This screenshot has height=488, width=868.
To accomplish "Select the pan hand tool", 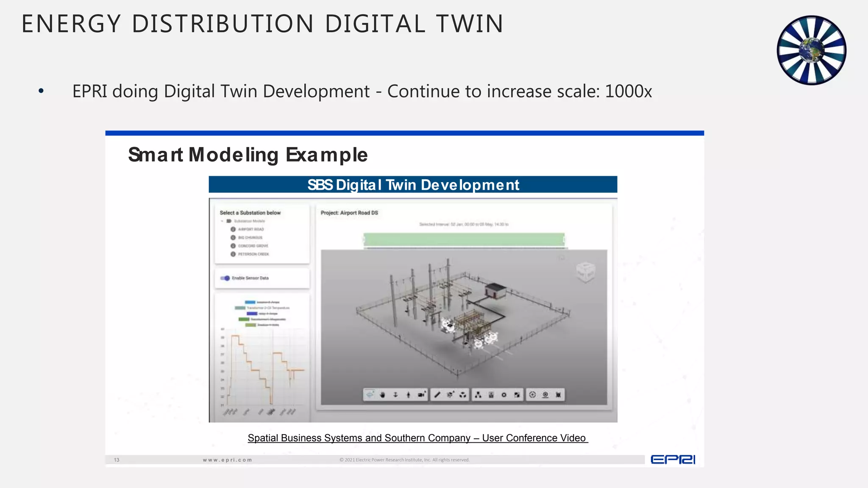I will click(382, 395).
